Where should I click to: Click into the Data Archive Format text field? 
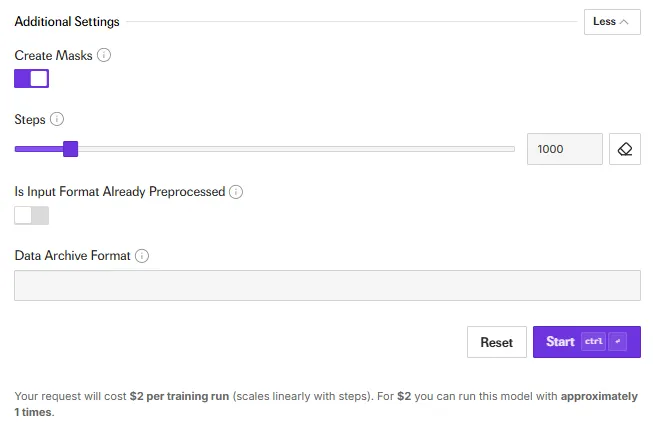327,285
